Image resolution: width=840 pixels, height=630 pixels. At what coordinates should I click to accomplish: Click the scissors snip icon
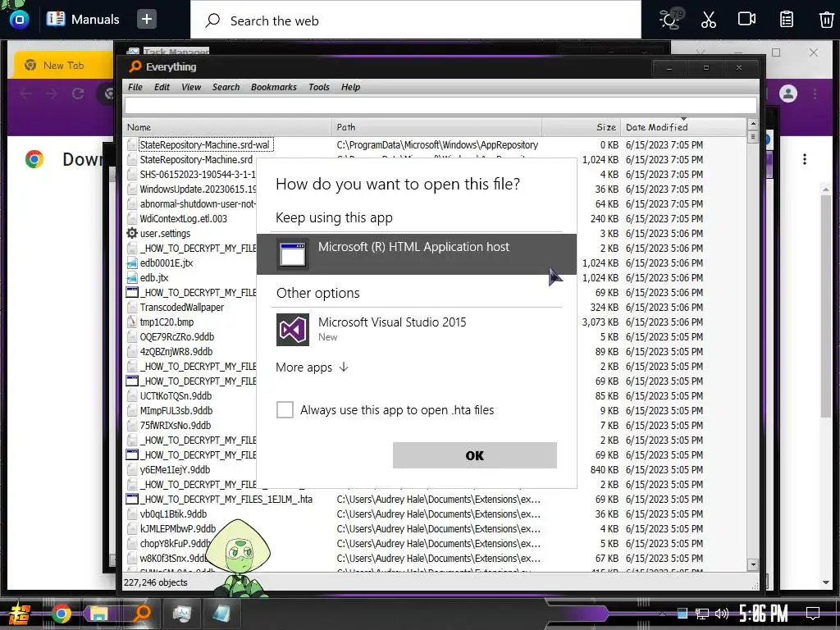coord(708,20)
